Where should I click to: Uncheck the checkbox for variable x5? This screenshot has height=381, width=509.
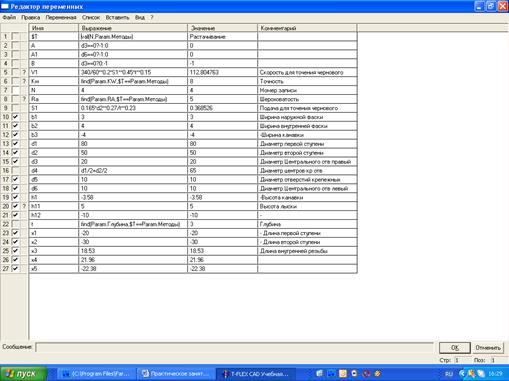(15, 269)
